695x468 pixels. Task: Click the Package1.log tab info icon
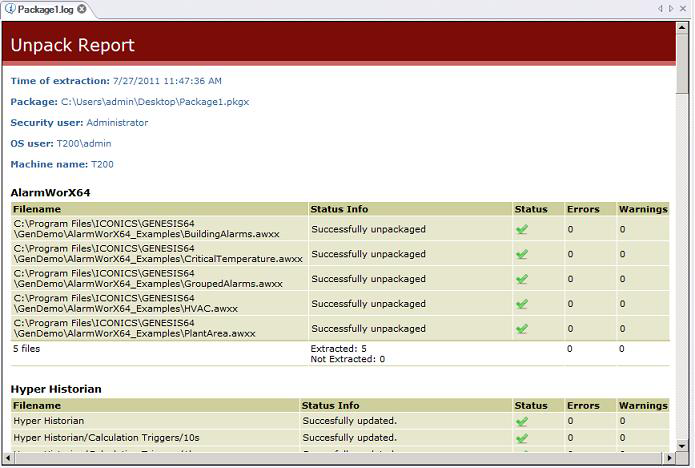9,9
